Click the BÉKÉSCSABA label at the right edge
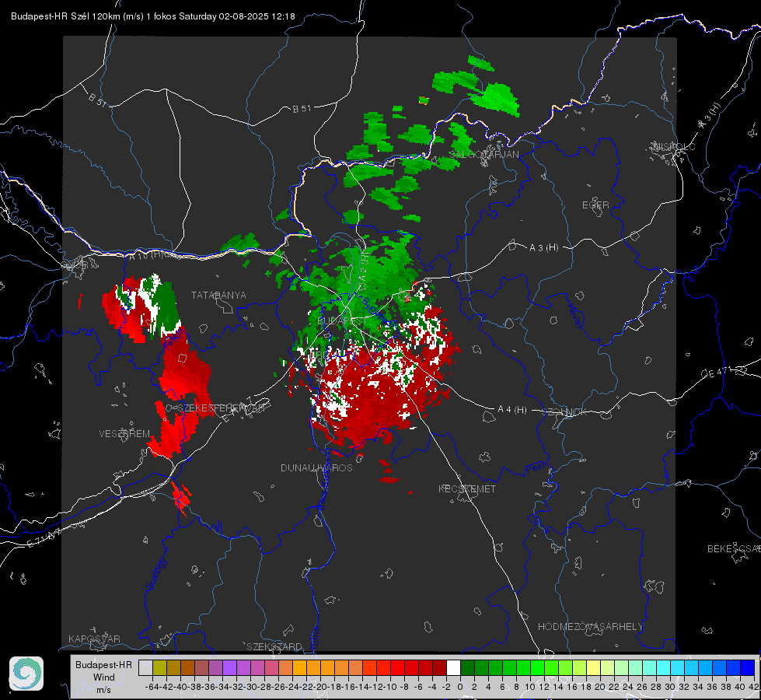Viewport: 761px width, 700px height. pos(734,548)
